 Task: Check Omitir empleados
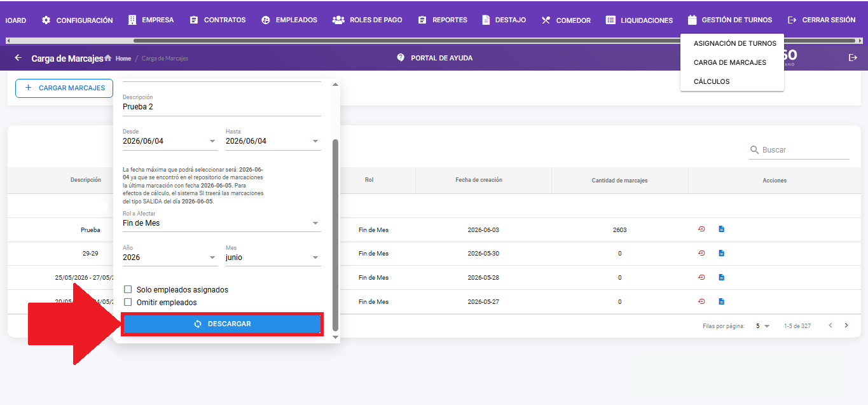128,302
